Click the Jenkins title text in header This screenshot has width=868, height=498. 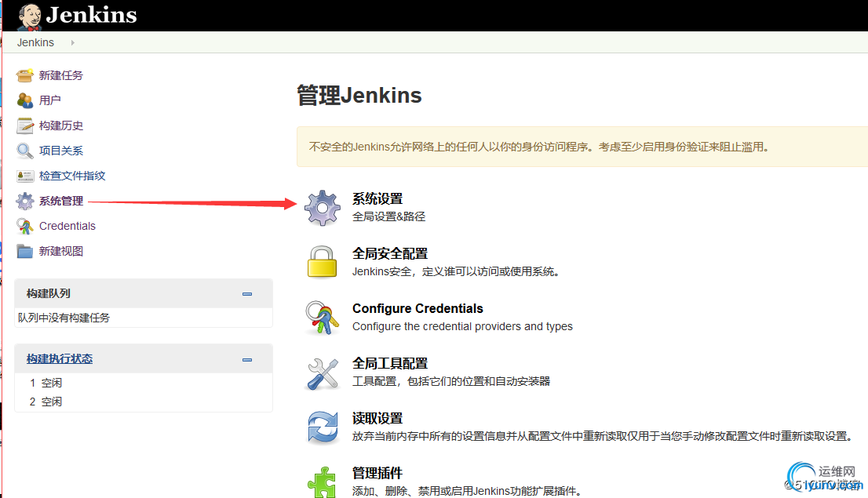pos(91,15)
